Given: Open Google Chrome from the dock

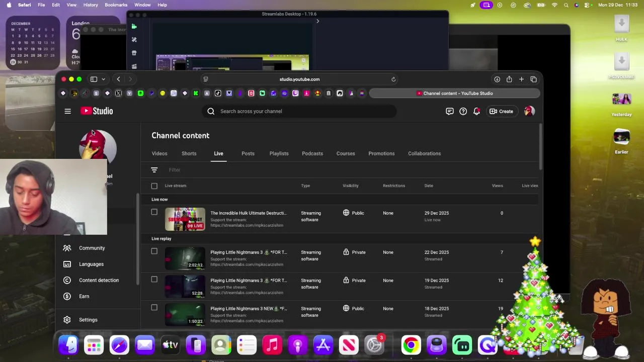Looking at the screenshot, I should 411,345.
